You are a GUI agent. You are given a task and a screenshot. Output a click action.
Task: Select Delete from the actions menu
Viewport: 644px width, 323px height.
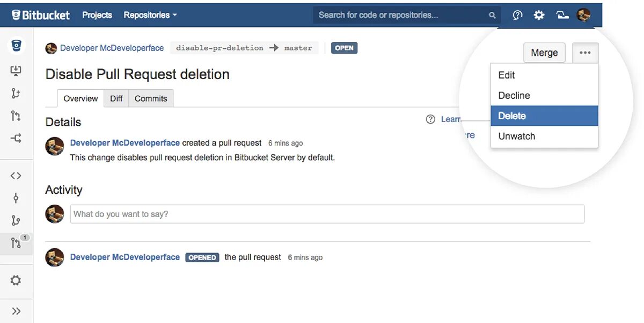tap(544, 116)
